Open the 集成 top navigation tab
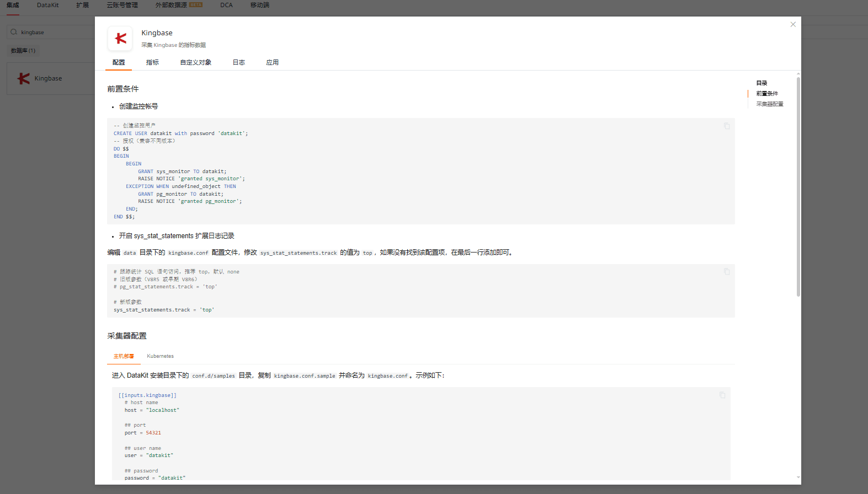The image size is (868, 494). pyautogui.click(x=13, y=5)
